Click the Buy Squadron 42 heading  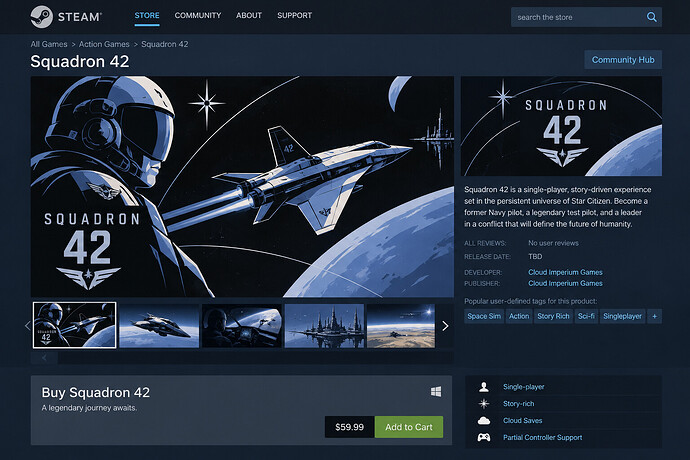95,392
